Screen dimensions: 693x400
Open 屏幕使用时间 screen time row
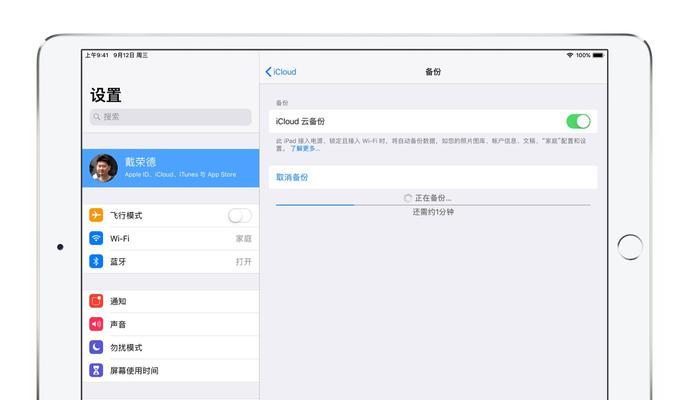[171, 370]
